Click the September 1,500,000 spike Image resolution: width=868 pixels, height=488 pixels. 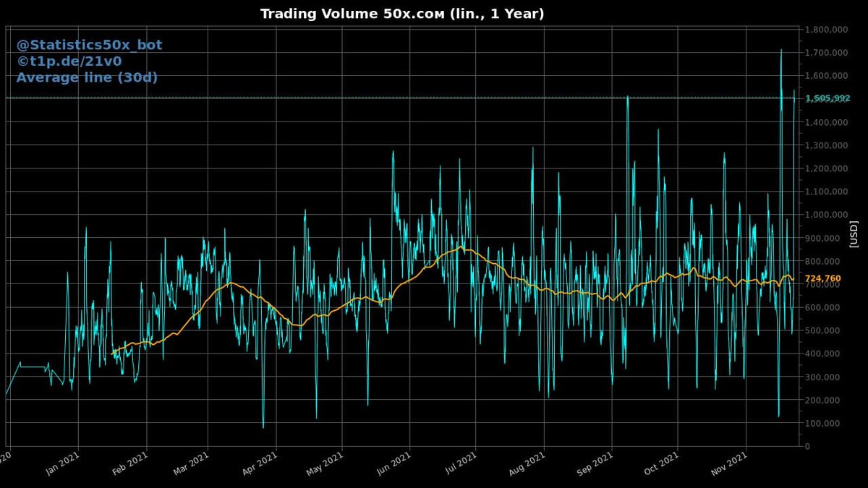tap(628, 98)
